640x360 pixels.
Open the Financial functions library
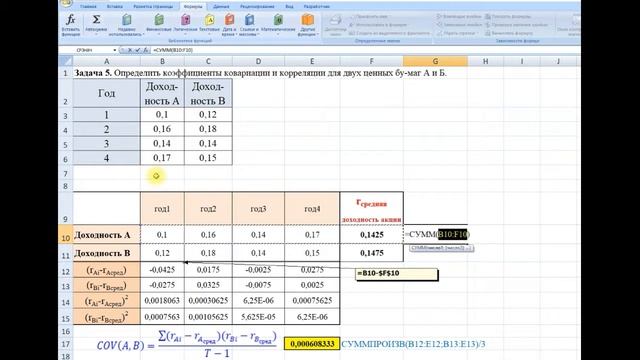click(x=159, y=24)
